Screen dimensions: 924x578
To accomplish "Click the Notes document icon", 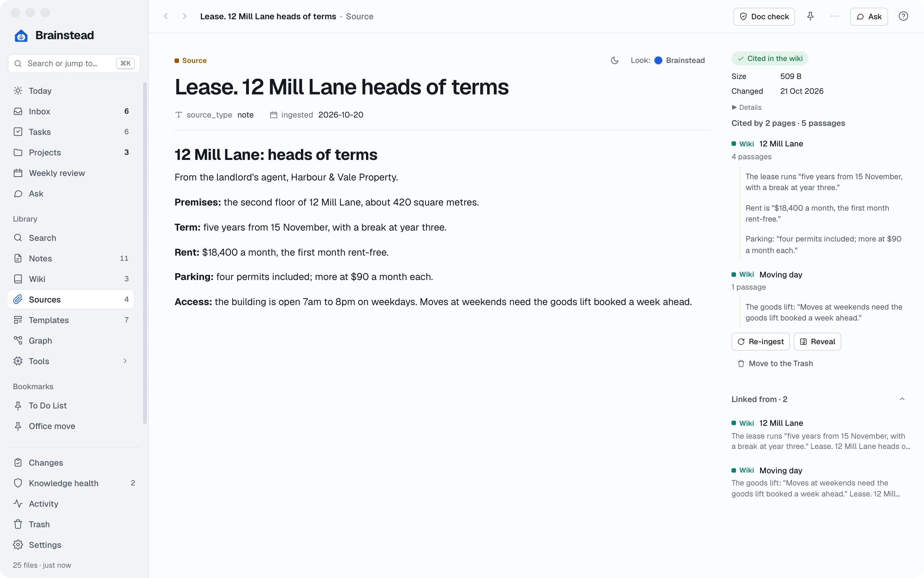I will [18, 258].
